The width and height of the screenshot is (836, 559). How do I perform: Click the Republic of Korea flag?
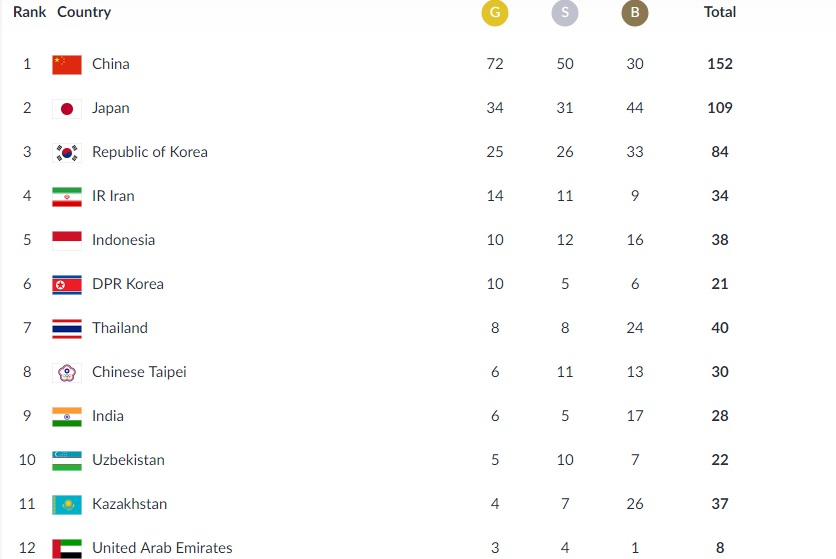tap(67, 152)
